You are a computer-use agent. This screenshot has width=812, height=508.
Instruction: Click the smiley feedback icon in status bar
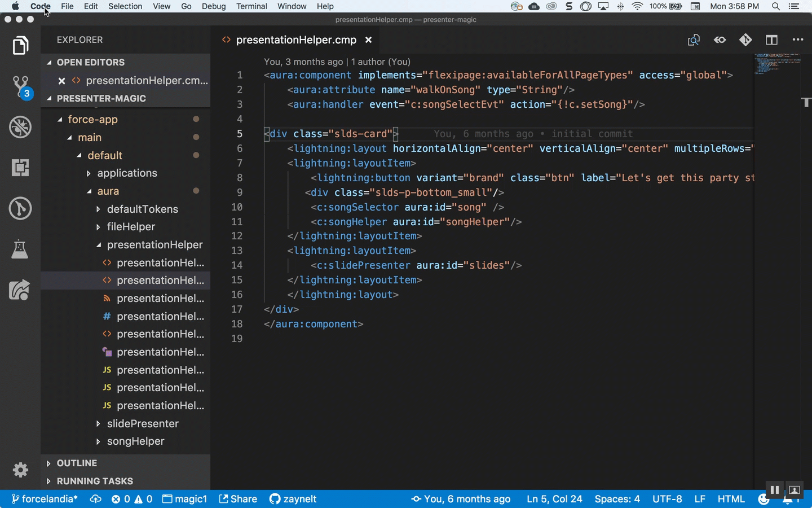point(764,499)
